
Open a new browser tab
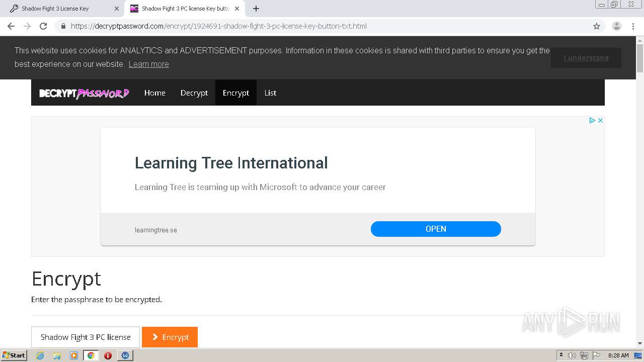[x=256, y=9]
